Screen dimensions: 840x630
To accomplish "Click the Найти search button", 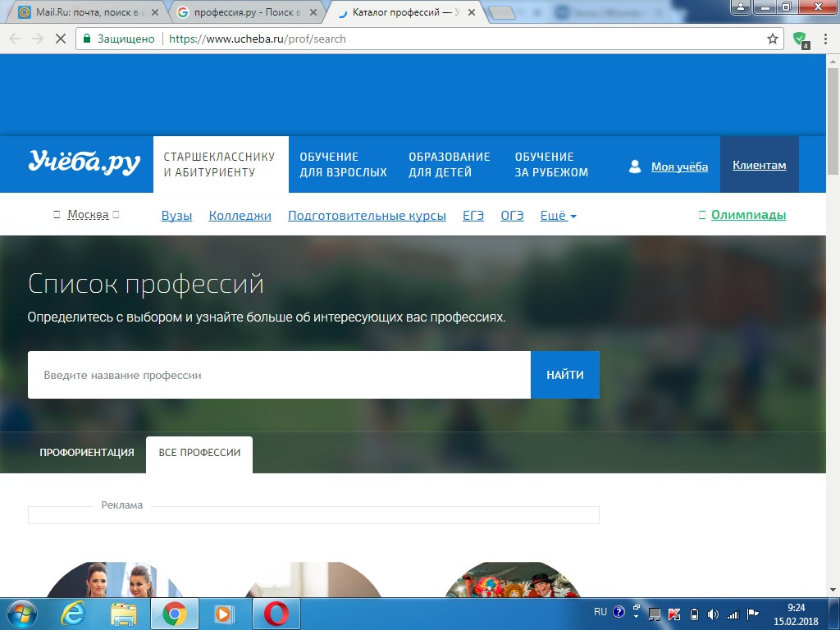I will point(565,375).
